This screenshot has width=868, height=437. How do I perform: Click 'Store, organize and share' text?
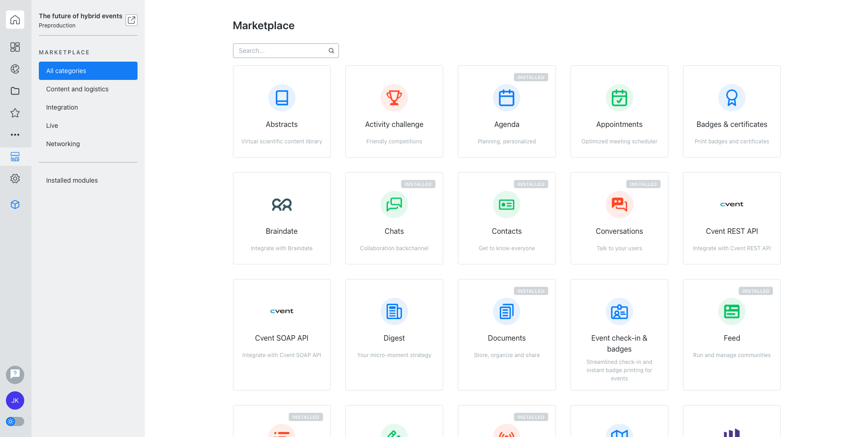(507, 355)
